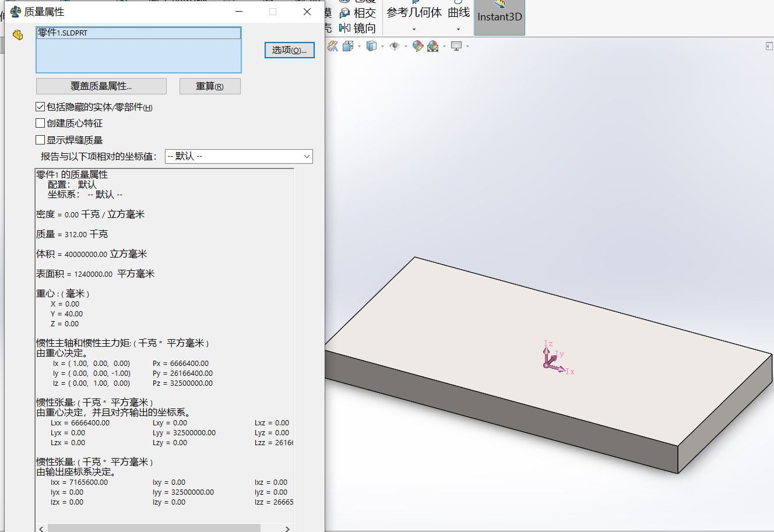Select the 相交 (Intersect) feature tool
Viewport: 774px width, 532px height.
358,13
